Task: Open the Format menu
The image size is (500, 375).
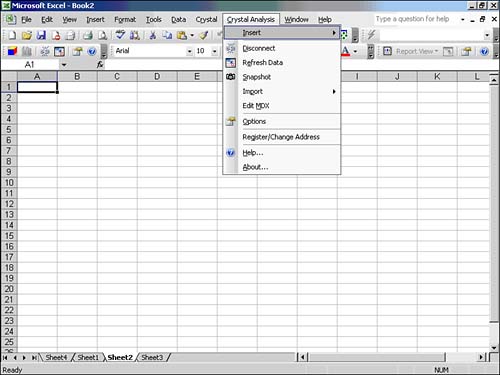Action: click(125, 19)
